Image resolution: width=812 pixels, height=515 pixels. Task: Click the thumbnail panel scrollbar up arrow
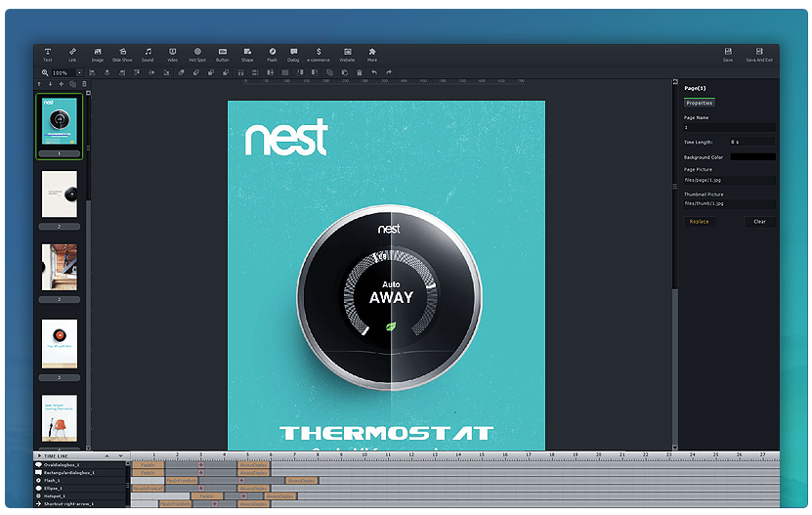pyautogui.click(x=88, y=93)
